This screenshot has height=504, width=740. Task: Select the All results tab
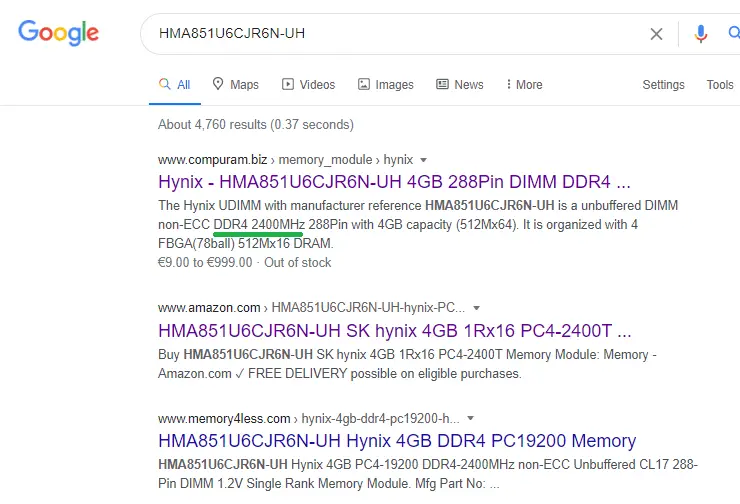click(175, 85)
